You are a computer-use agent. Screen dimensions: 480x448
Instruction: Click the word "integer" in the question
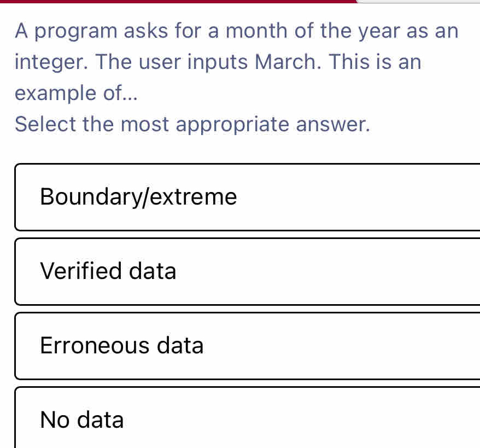point(48,62)
